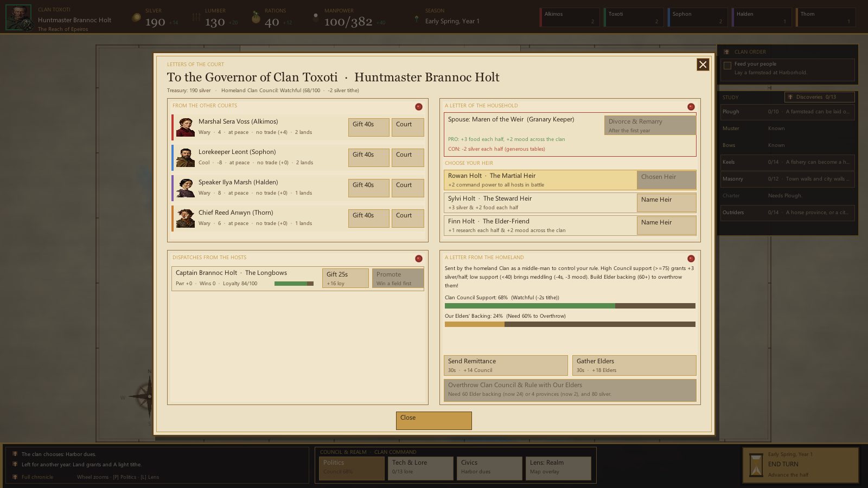Open the Politics command tab
The height and width of the screenshot is (488, 868).
[x=352, y=468]
